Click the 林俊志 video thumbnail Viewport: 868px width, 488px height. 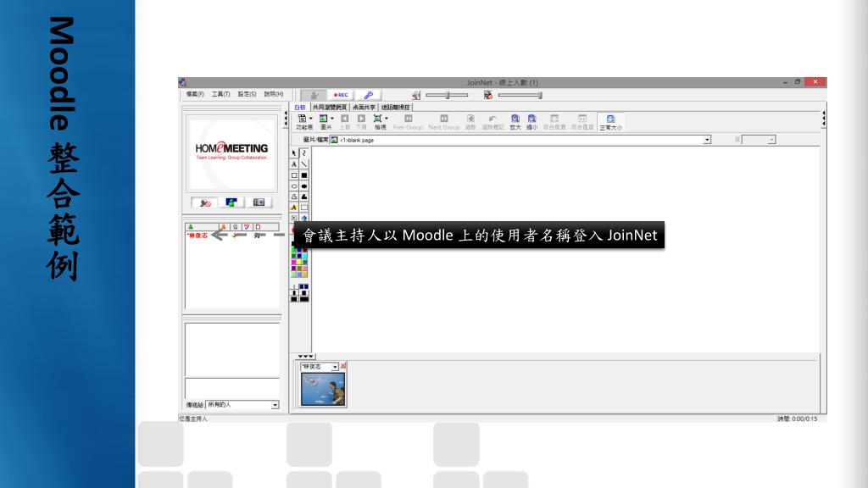323,389
